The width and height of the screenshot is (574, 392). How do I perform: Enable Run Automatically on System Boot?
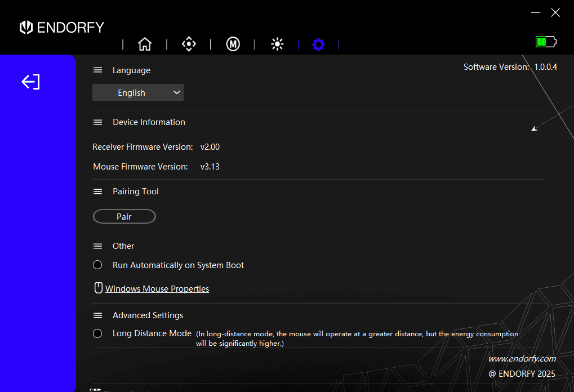pyautogui.click(x=97, y=265)
